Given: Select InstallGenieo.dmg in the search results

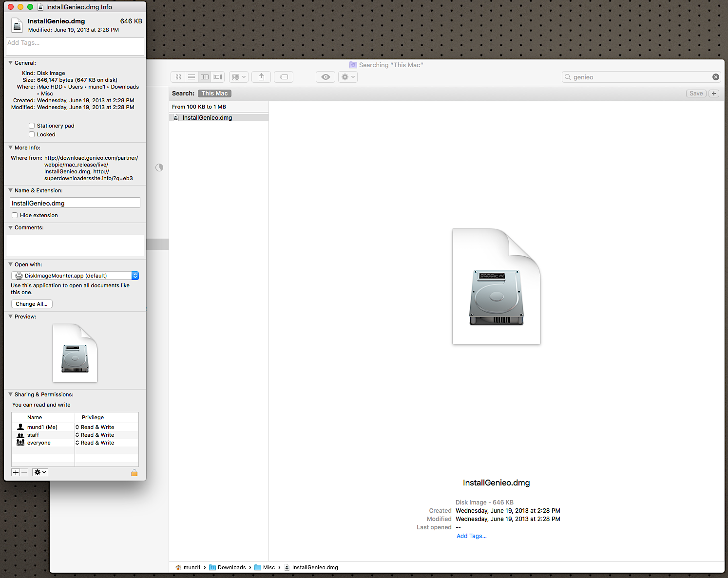Looking at the screenshot, I should tap(219, 117).
